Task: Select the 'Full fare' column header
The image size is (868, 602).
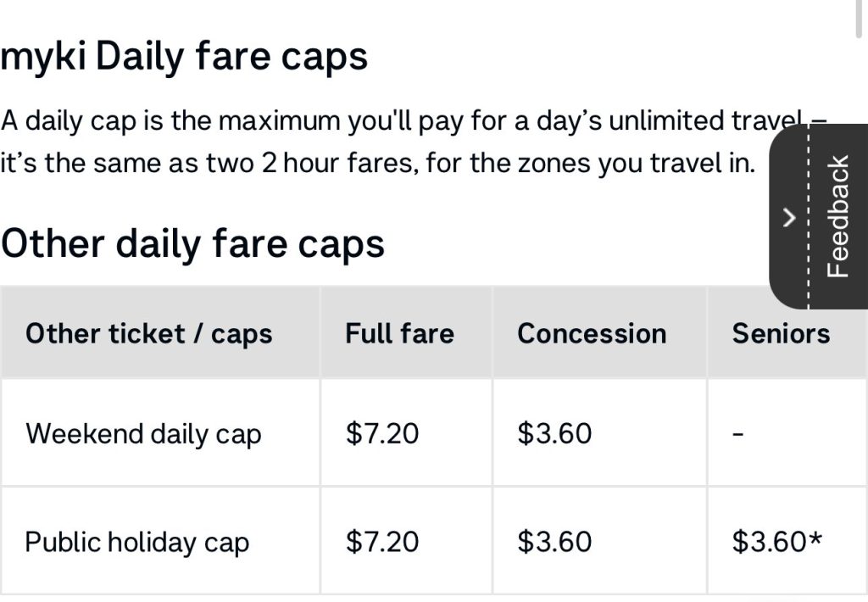Action: coord(399,333)
